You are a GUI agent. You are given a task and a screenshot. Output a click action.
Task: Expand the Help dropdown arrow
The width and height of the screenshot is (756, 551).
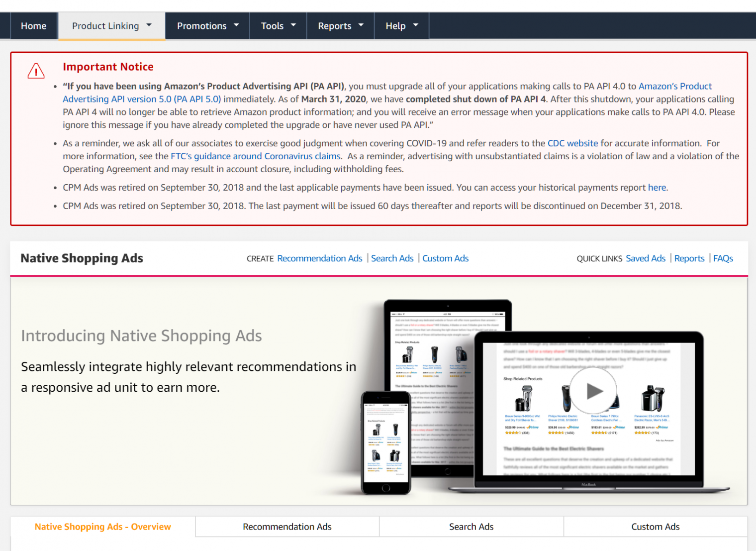(415, 25)
